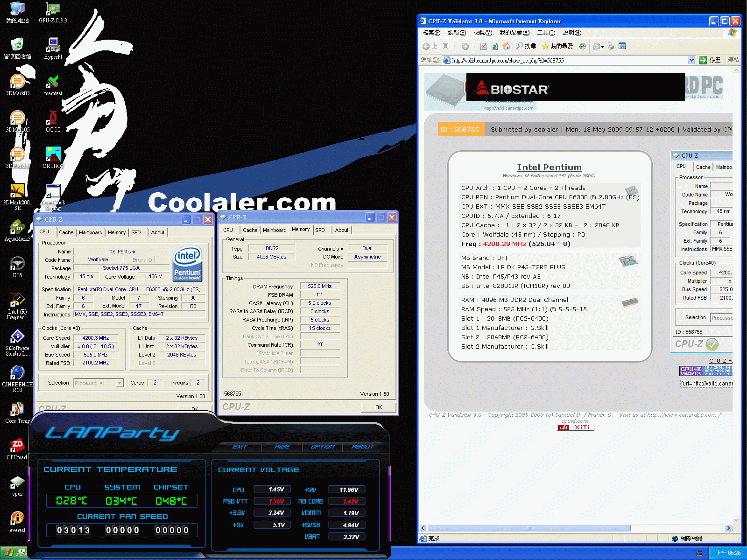
Task: Launch the AquaMark3 desktop icon
Action: pos(18,231)
